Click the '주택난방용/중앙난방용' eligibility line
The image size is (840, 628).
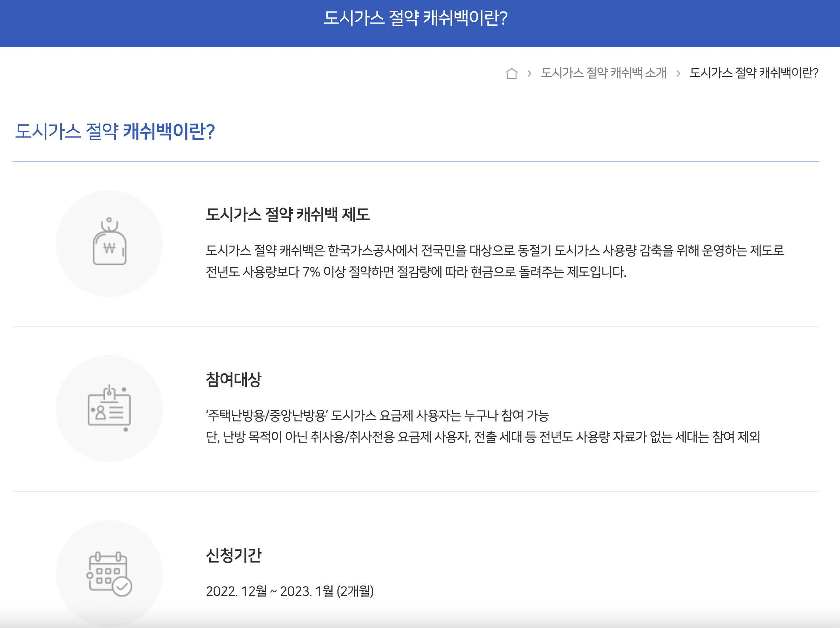377,415
